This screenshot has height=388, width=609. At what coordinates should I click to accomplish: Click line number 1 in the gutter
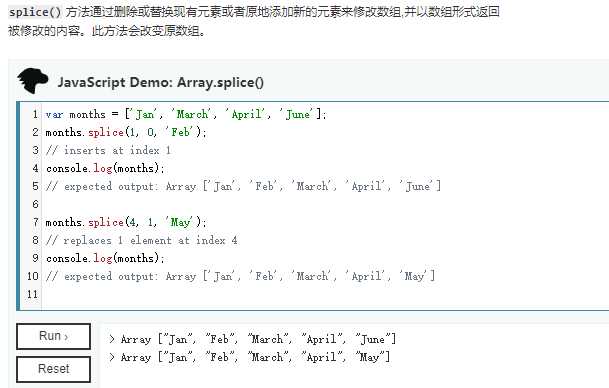pos(35,114)
